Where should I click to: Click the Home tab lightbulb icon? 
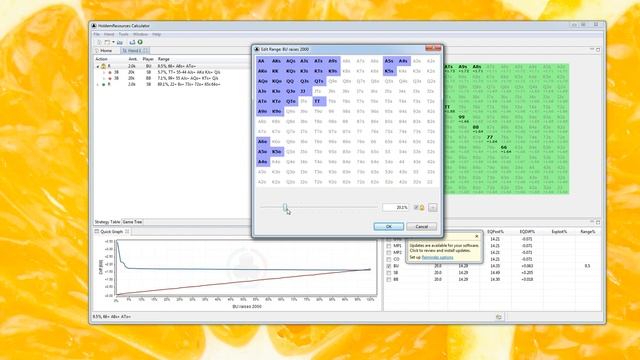coord(97,51)
